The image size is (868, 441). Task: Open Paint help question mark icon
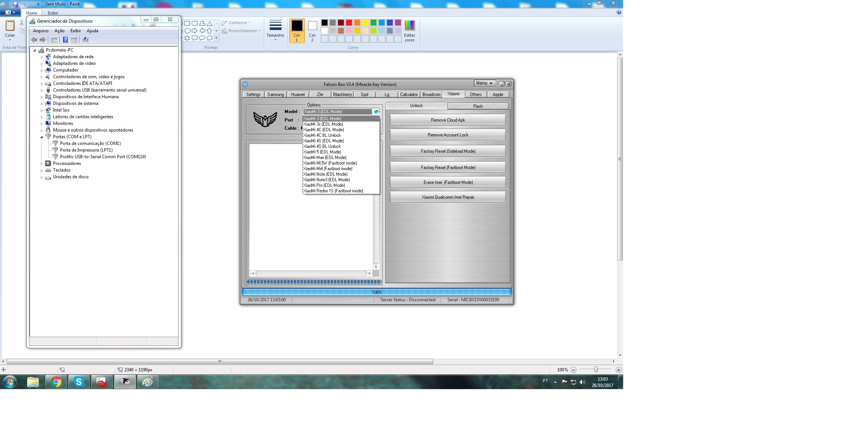tap(619, 12)
